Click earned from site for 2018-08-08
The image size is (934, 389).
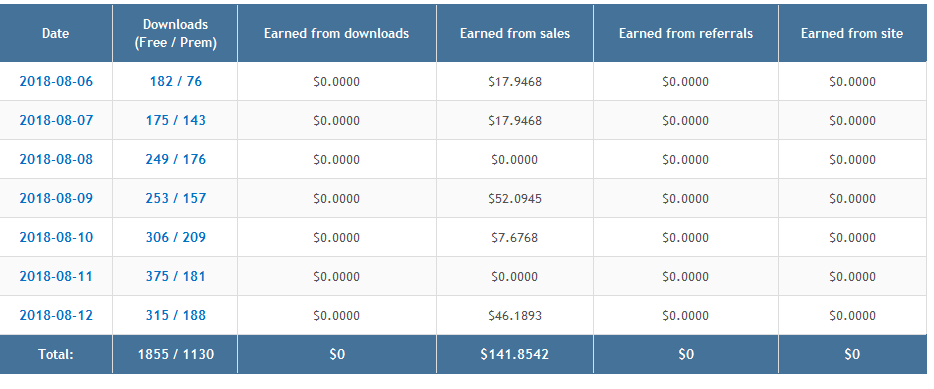[852, 160]
